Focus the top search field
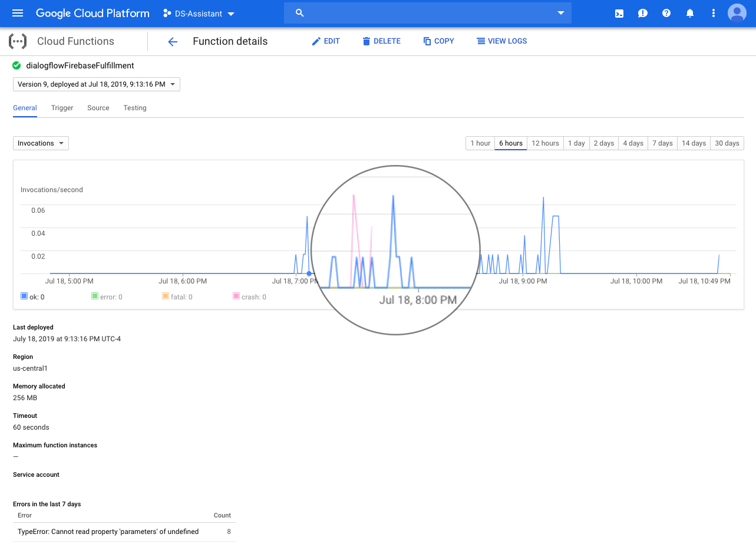 click(428, 13)
